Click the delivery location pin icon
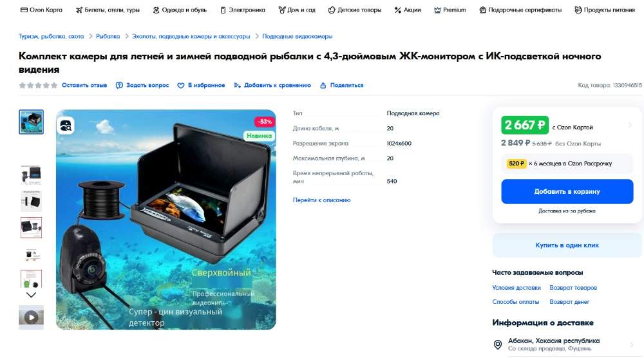Screen dimensions: 644x358 [498, 344]
